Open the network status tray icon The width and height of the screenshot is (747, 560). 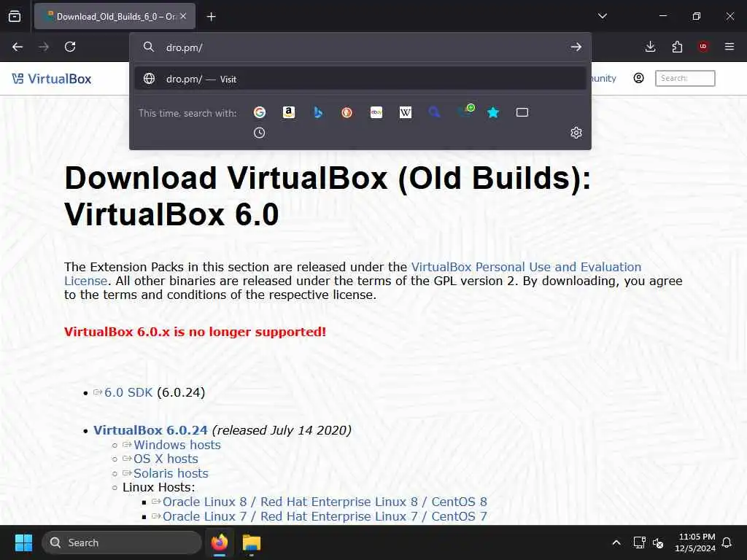point(639,542)
